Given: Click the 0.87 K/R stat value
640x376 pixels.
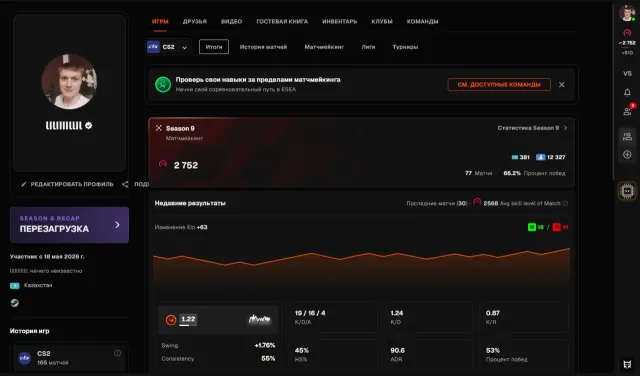Looking at the screenshot, I should (493, 313).
